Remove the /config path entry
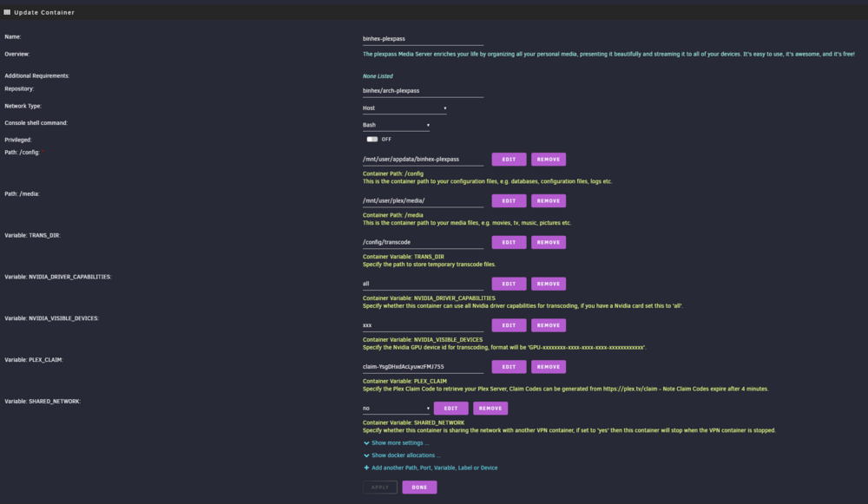Image resolution: width=868 pixels, height=504 pixels. (548, 160)
